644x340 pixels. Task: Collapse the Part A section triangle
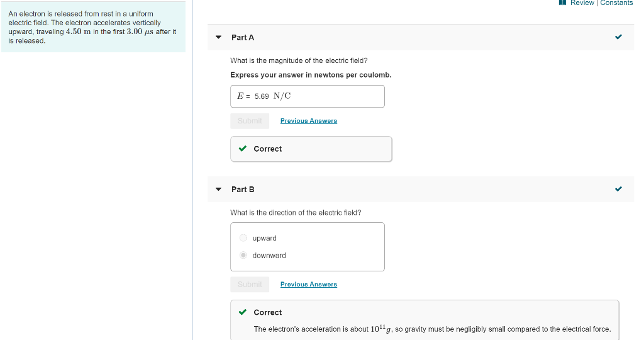click(218, 38)
